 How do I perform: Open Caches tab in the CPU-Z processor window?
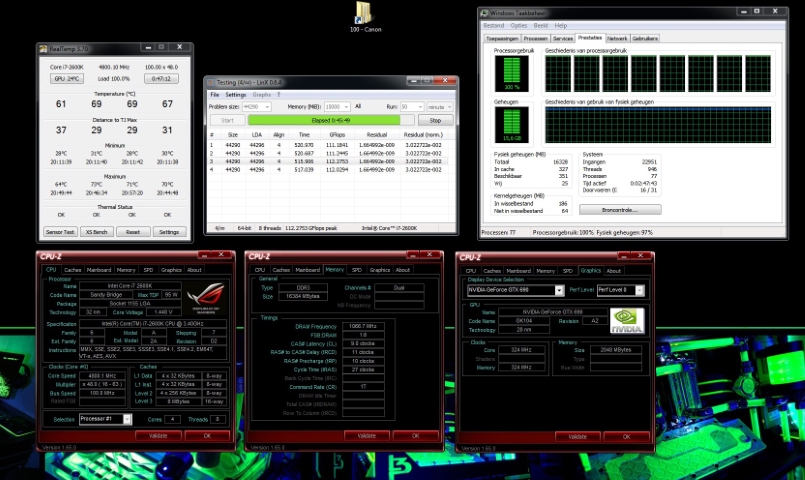pos(72,270)
